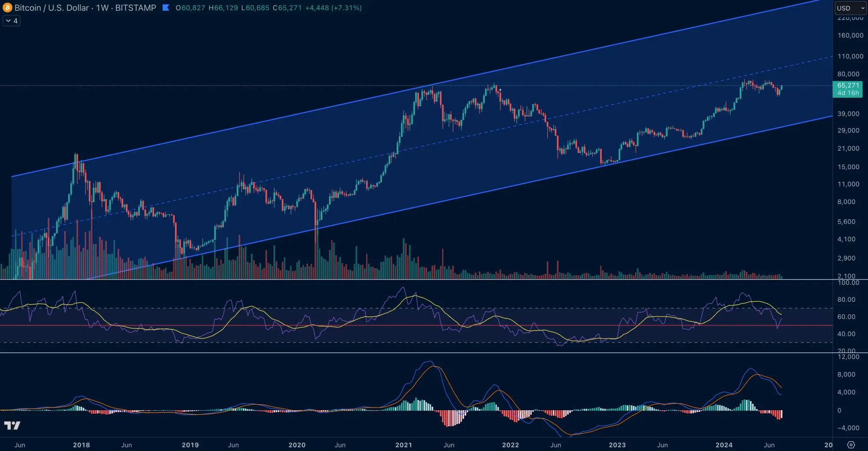Click the 2022 time axis label
The height and width of the screenshot is (451, 868).
510,445
